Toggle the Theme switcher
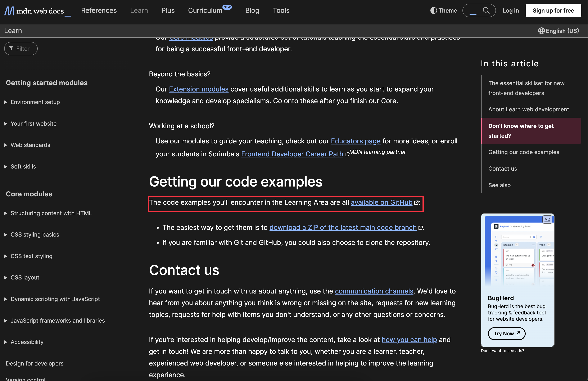Screen dimensions: 588x381 click(x=443, y=10)
